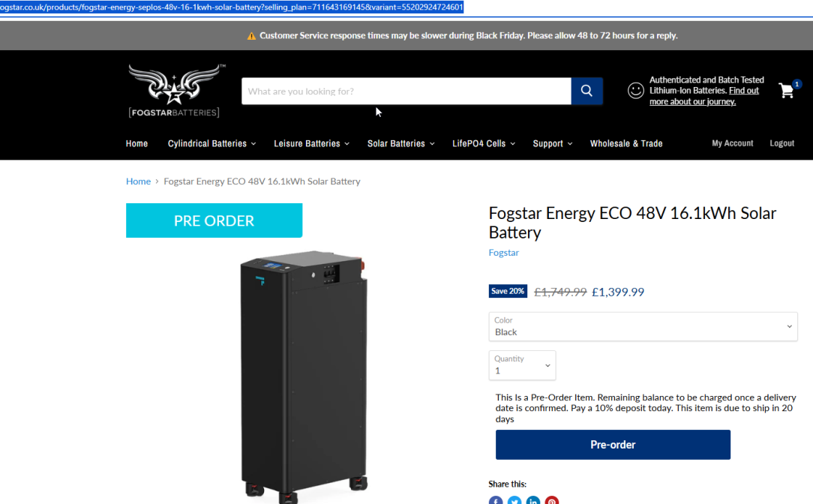Share on LinkedIn icon
Viewport: 813px width, 504px height.
[533, 500]
